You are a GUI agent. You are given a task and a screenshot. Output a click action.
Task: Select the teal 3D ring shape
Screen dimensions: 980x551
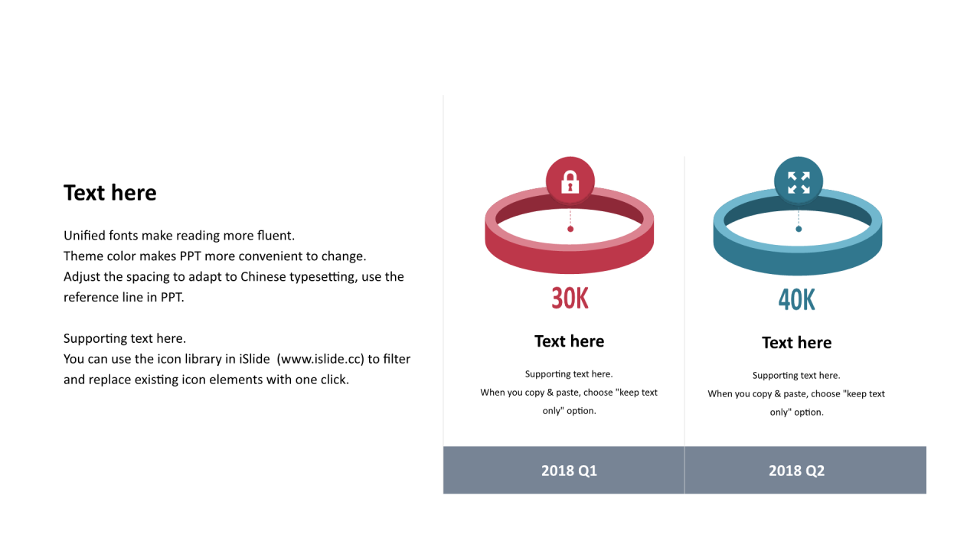pyautogui.click(x=798, y=230)
